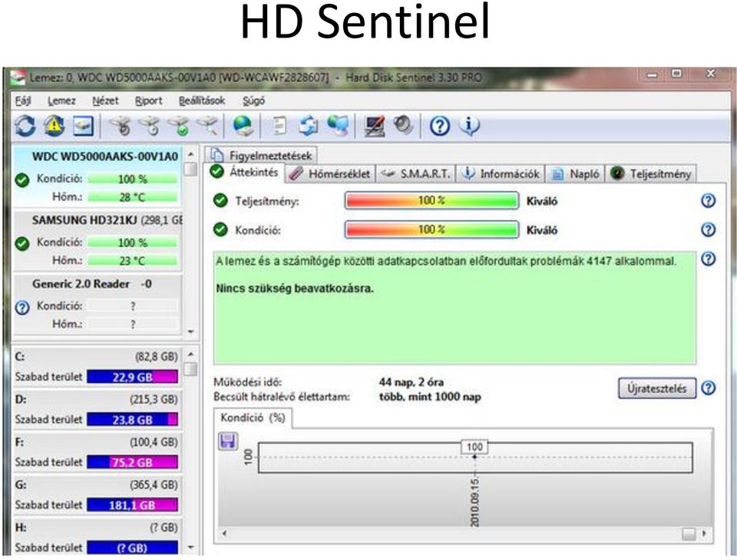
Task: Click the Kondíció 100 % gradient bar
Action: point(431,229)
